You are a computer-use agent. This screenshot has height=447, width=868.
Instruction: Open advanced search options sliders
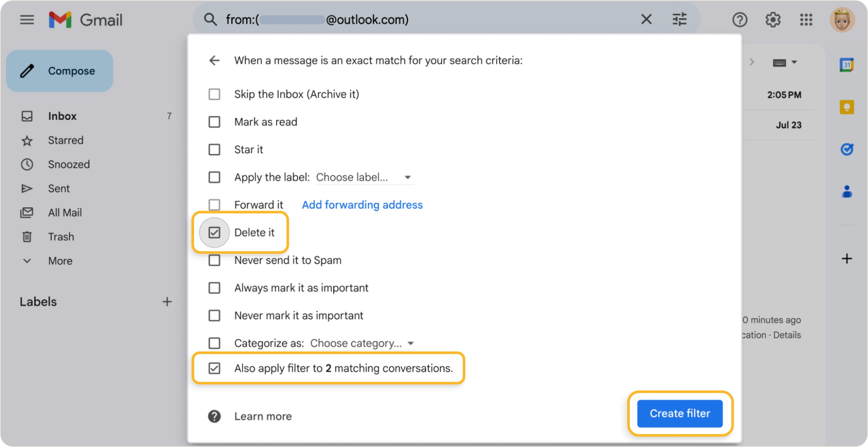[680, 19]
